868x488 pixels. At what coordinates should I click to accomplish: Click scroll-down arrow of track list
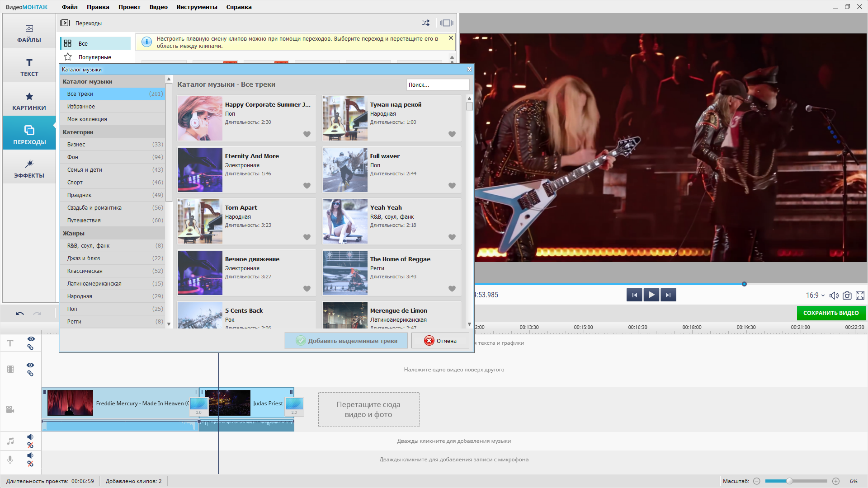(x=469, y=324)
